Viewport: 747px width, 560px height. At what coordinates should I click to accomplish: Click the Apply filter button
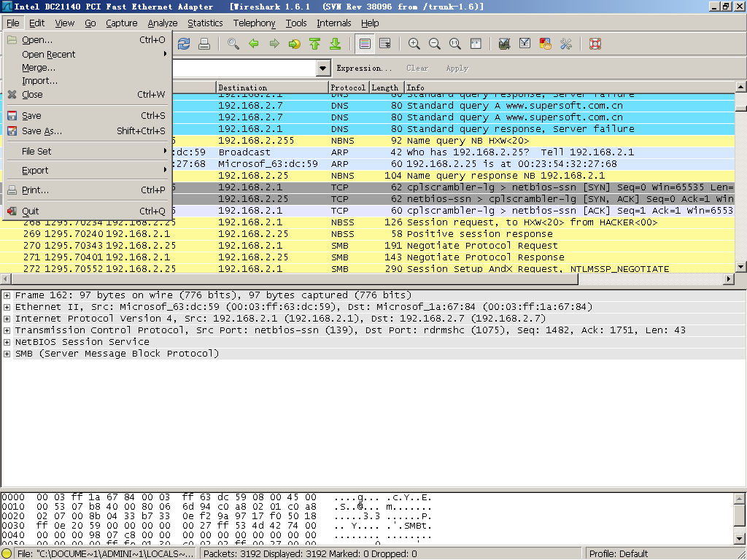(x=457, y=68)
